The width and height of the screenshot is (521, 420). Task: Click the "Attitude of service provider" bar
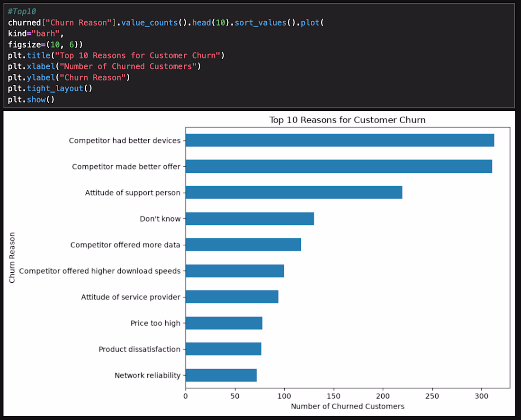pos(232,297)
